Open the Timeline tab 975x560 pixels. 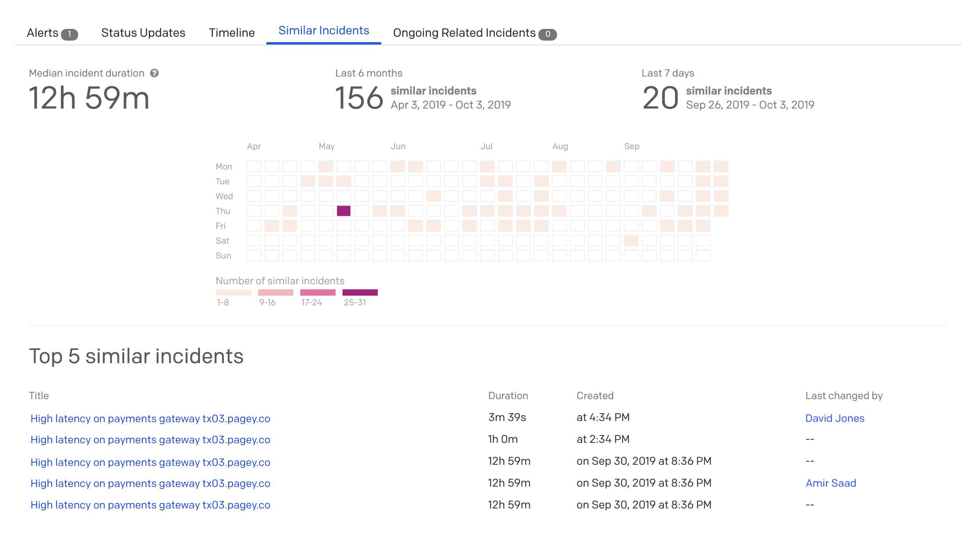coord(232,33)
